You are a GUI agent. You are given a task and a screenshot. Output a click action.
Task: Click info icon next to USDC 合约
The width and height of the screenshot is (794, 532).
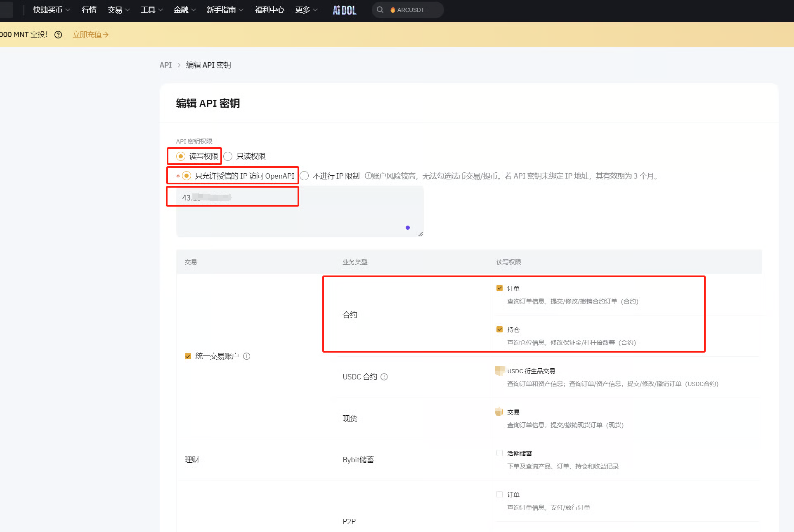pyautogui.click(x=384, y=377)
